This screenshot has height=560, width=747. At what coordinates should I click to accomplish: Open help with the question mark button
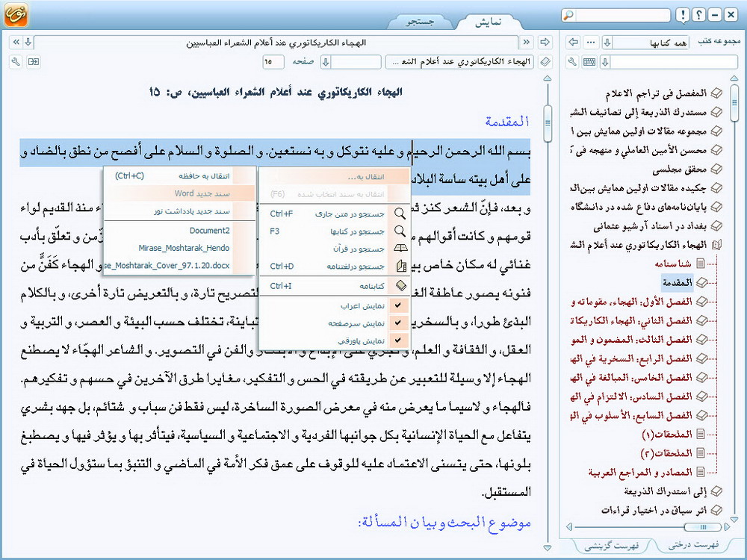[698, 15]
